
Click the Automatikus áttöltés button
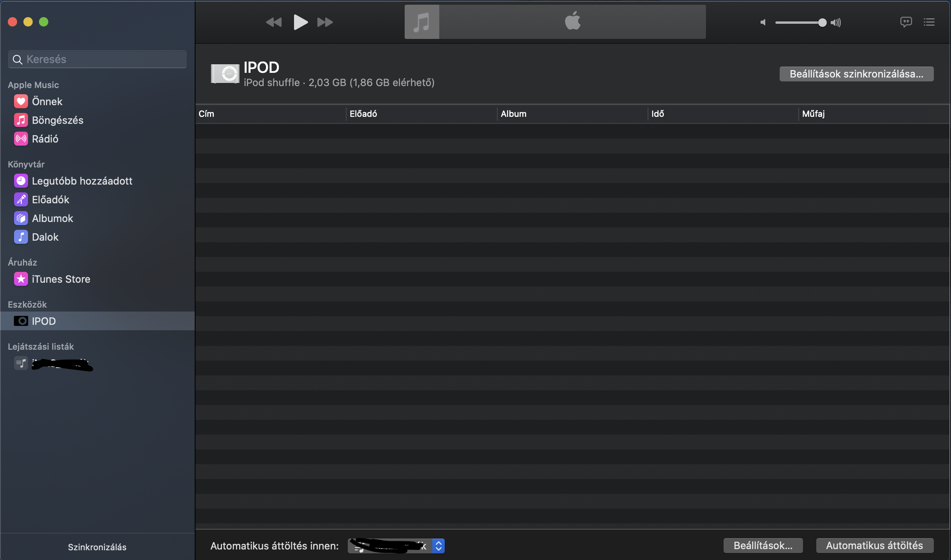pyautogui.click(x=874, y=546)
